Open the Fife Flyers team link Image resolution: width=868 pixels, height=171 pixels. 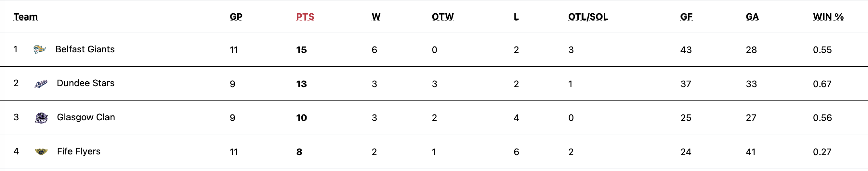point(79,151)
